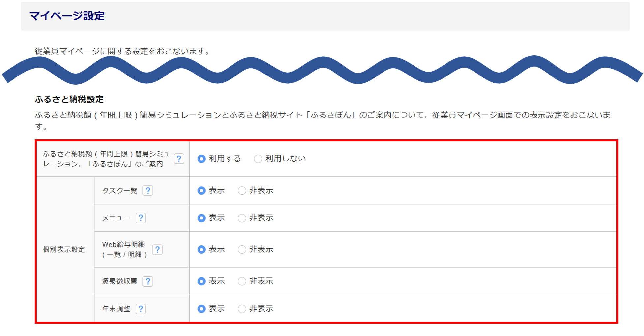
Task: Open help icon for ふるさと納税額 simulation row
Action: tap(179, 159)
